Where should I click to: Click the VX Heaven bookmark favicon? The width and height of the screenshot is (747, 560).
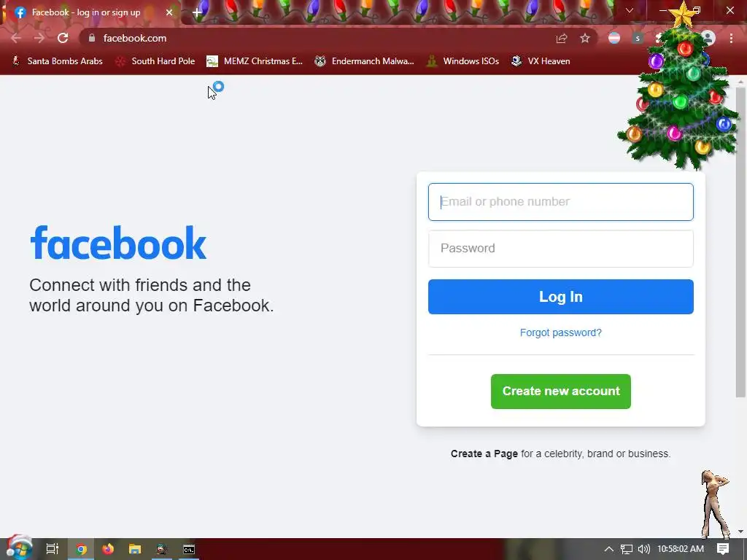516,61
